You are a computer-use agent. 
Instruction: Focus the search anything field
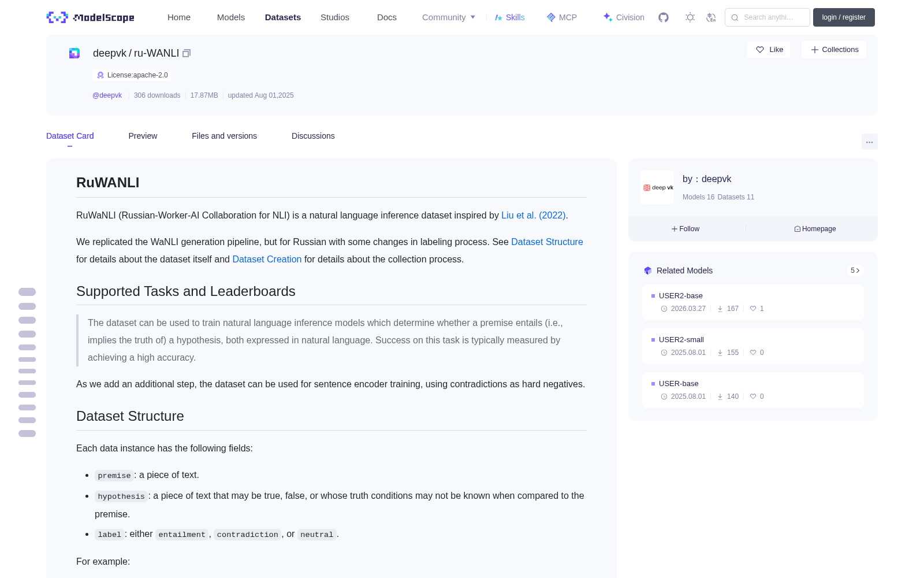(x=767, y=17)
